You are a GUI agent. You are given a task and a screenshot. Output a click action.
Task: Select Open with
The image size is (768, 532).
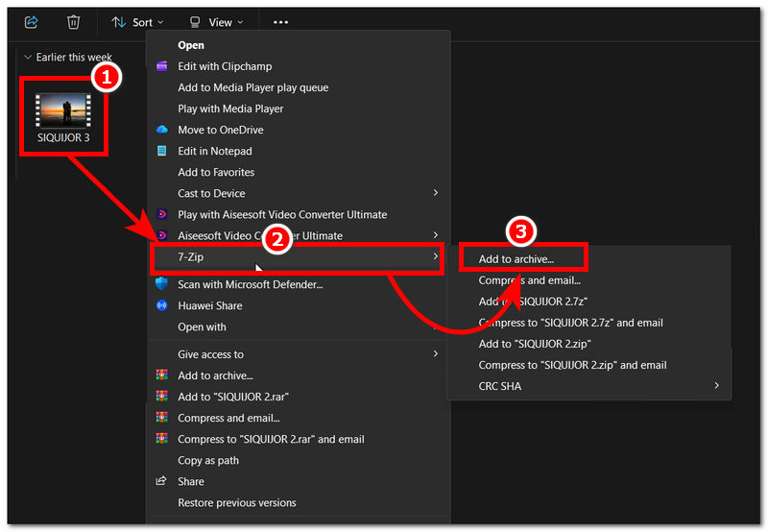point(202,327)
